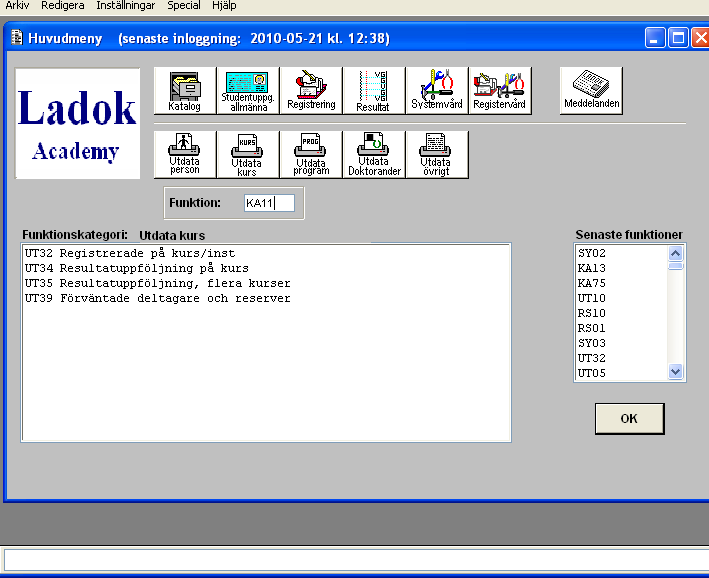Minimize the Huvudmeny window
This screenshot has height=578, width=709.
pyautogui.click(x=655, y=38)
